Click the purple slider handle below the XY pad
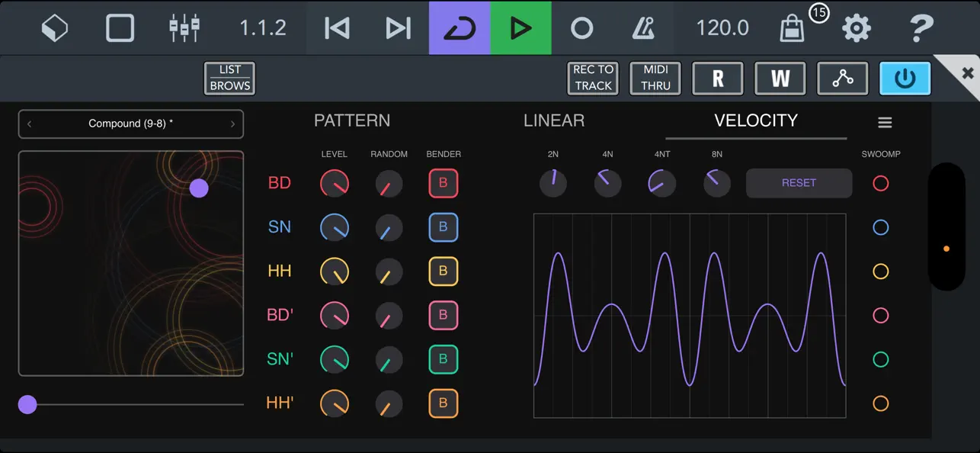 click(x=27, y=404)
